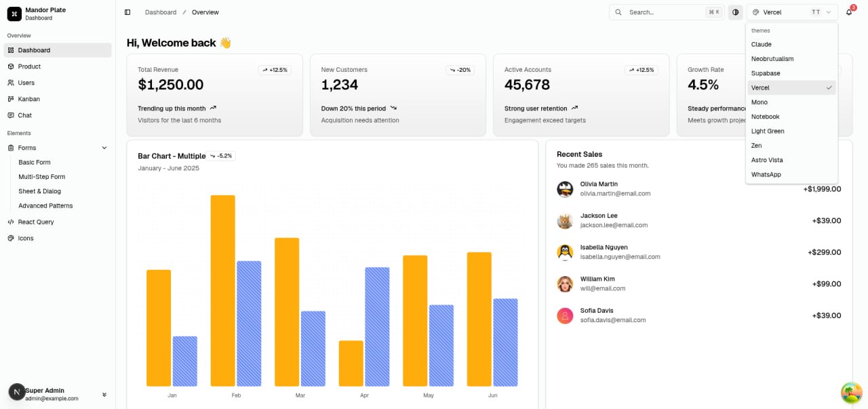Screen dimensions: 868x409
Task: Click the +12.5% badge on Total Revenue
Action: click(x=275, y=70)
